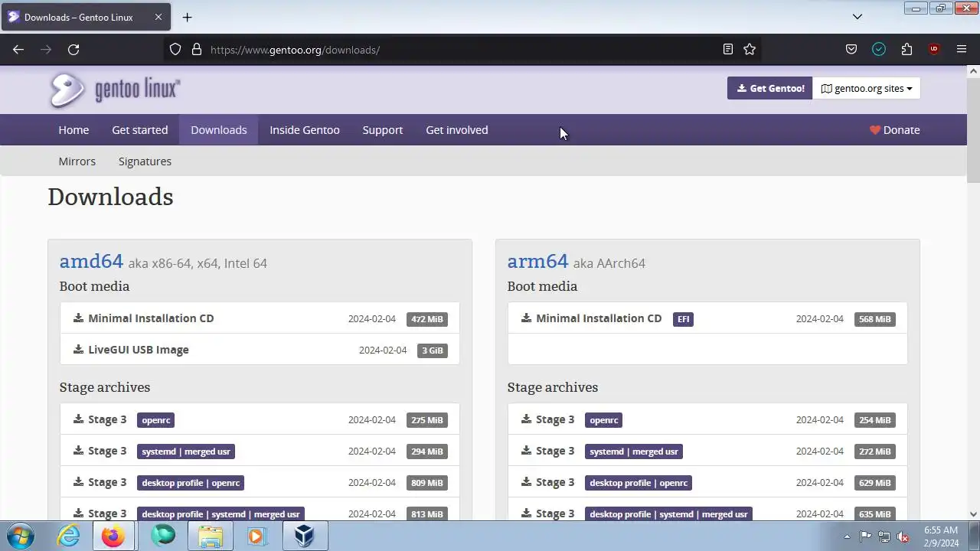Go to the Home nav item
Screen dimensions: 980x551
pos(73,130)
